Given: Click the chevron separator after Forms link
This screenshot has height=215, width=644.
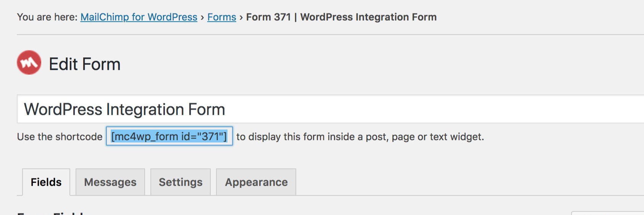Looking at the screenshot, I should (x=241, y=18).
